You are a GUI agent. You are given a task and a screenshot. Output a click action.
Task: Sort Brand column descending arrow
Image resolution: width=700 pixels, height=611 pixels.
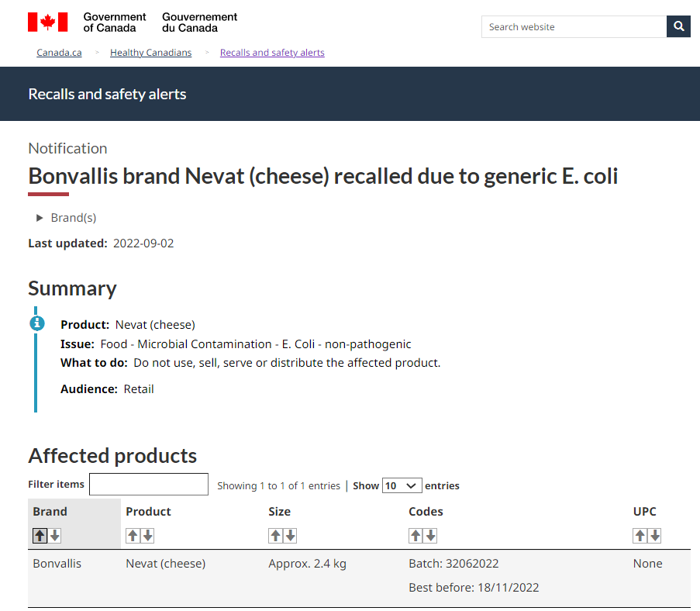[x=54, y=535]
